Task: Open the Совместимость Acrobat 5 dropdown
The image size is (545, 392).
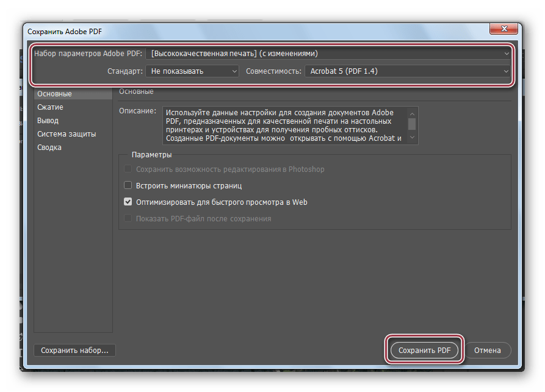Action: point(406,71)
